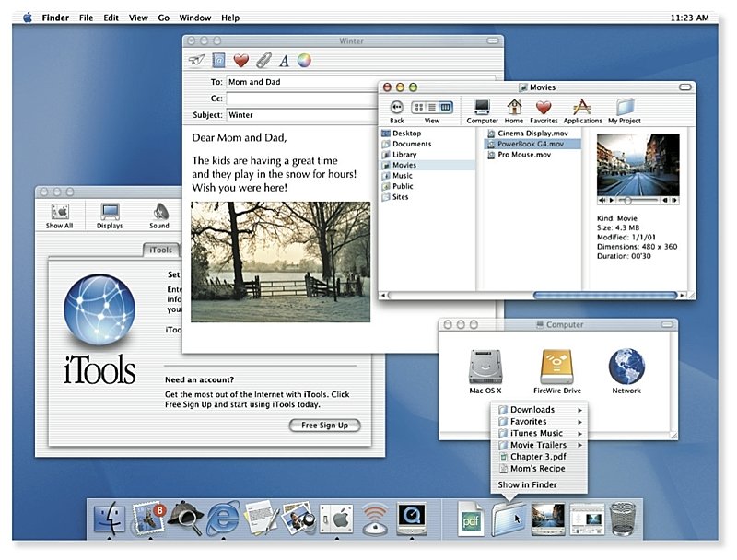Image resolution: width=737 pixels, height=560 pixels.
Task: Switch Movies window to icon view
Action: [419, 108]
